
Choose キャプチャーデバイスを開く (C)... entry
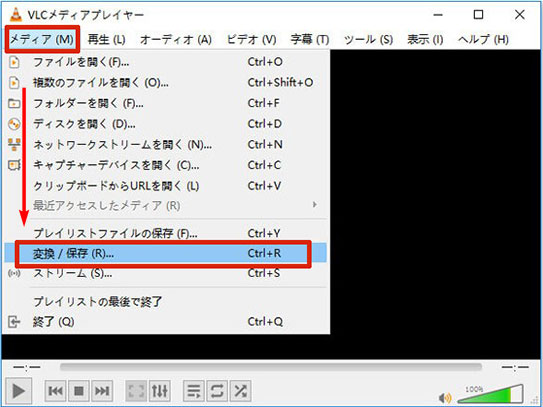[x=166, y=165]
